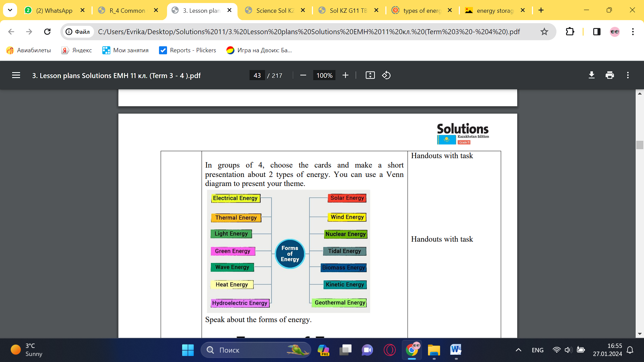Screen dimensions: 644x362
Task: Switch to the WhatsApp tab
Action: (x=54, y=10)
